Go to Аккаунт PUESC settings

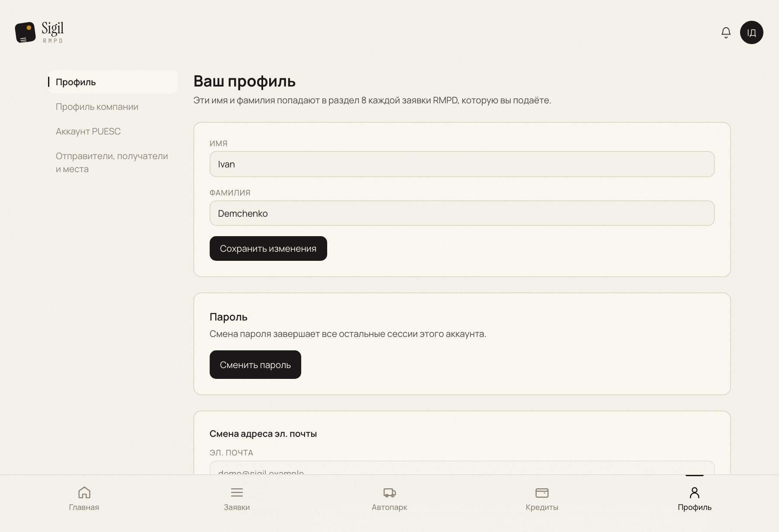point(88,131)
